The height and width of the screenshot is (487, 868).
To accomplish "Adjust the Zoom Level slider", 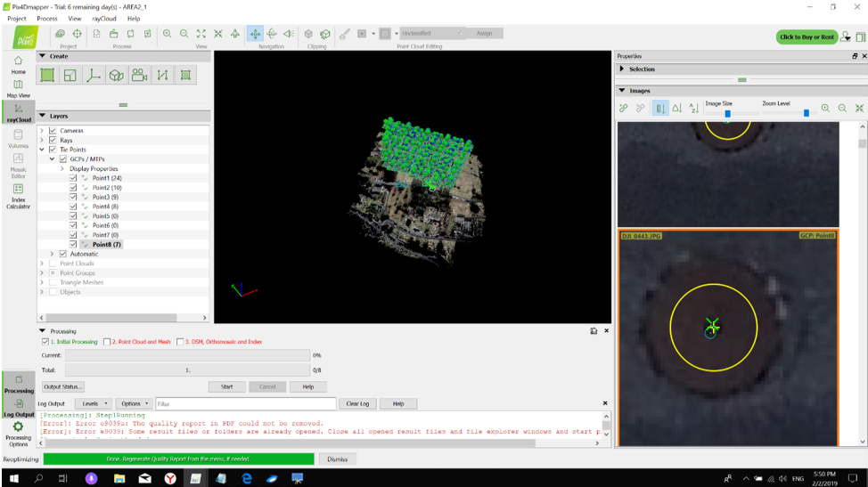I will (806, 113).
